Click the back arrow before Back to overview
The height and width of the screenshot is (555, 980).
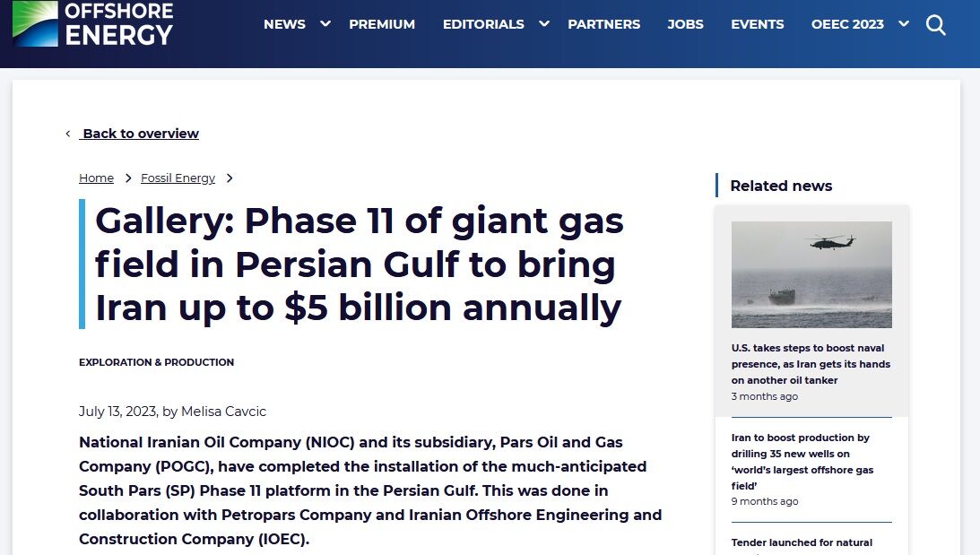point(67,134)
